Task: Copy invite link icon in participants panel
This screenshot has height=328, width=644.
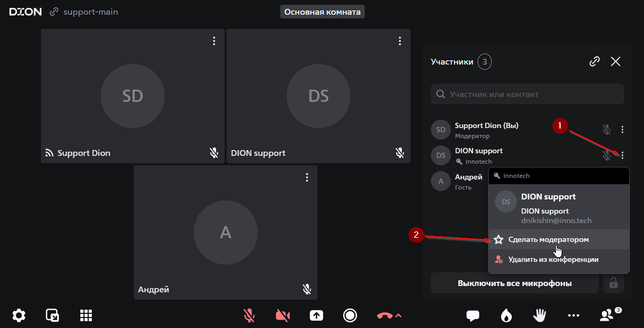Action: tap(595, 61)
